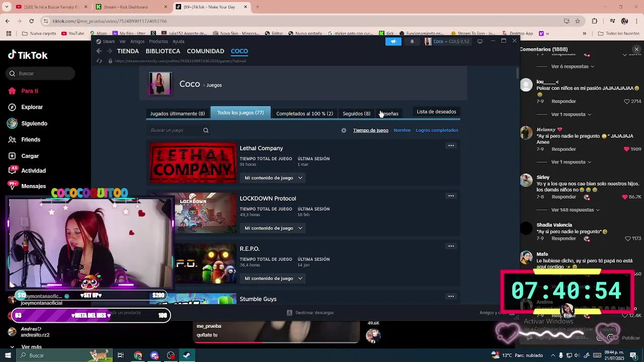Expand 'Ver más' in TikTok sidebar

click(31, 347)
